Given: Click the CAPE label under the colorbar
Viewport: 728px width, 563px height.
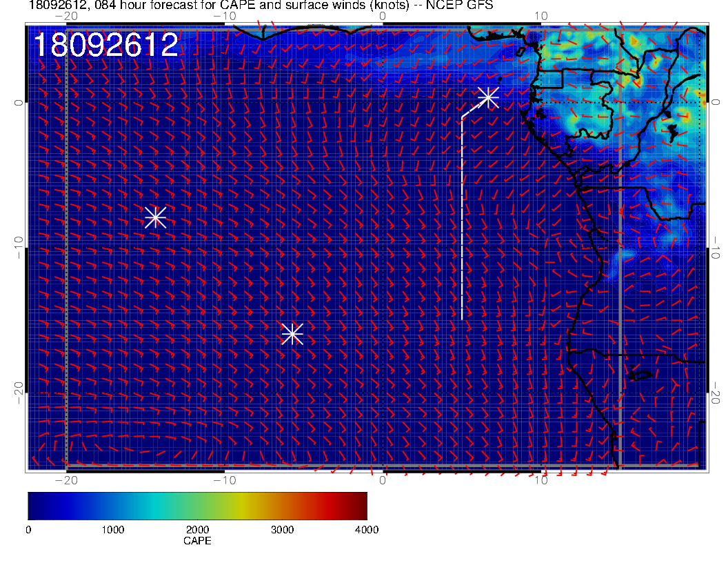Looking at the screenshot, I should [197, 541].
